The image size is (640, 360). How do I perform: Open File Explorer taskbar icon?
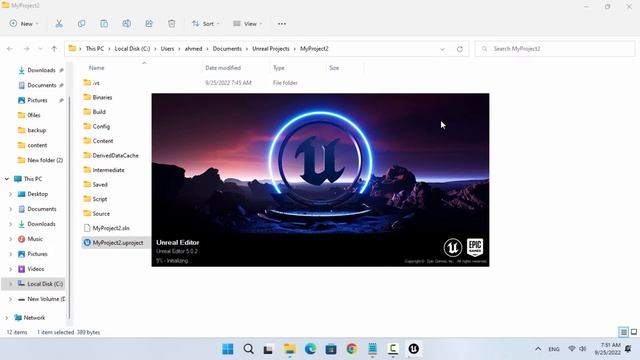tap(289, 349)
